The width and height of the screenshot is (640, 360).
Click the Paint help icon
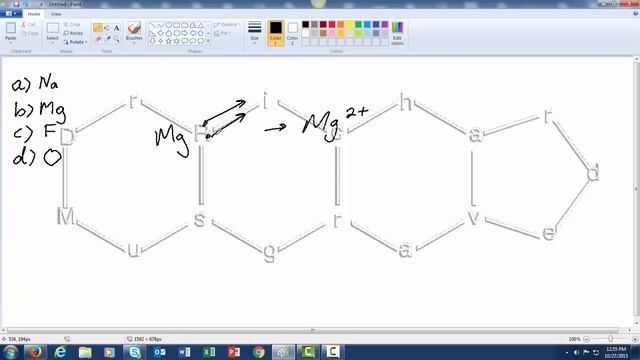click(x=636, y=13)
